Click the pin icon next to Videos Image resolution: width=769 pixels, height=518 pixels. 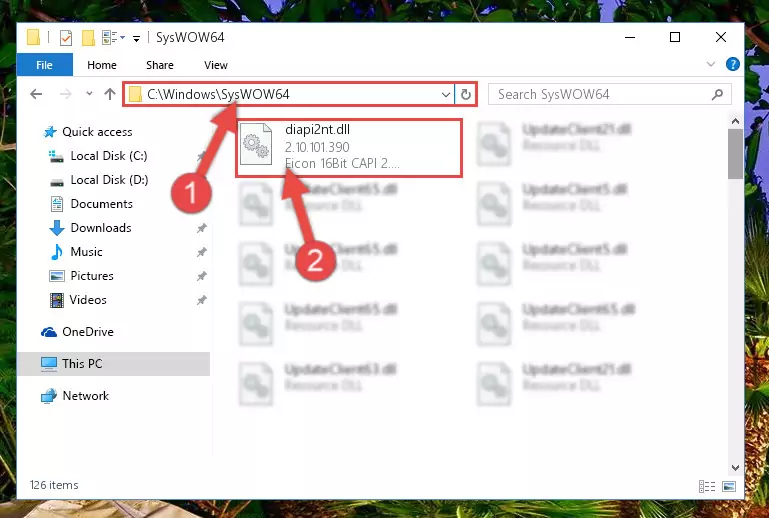[x=202, y=300]
